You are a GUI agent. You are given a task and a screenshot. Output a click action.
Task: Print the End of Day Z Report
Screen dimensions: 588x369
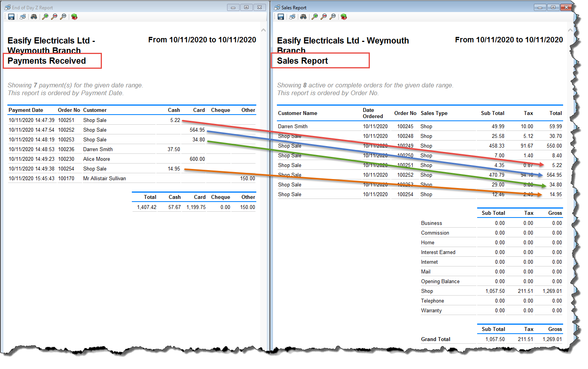pos(23,17)
